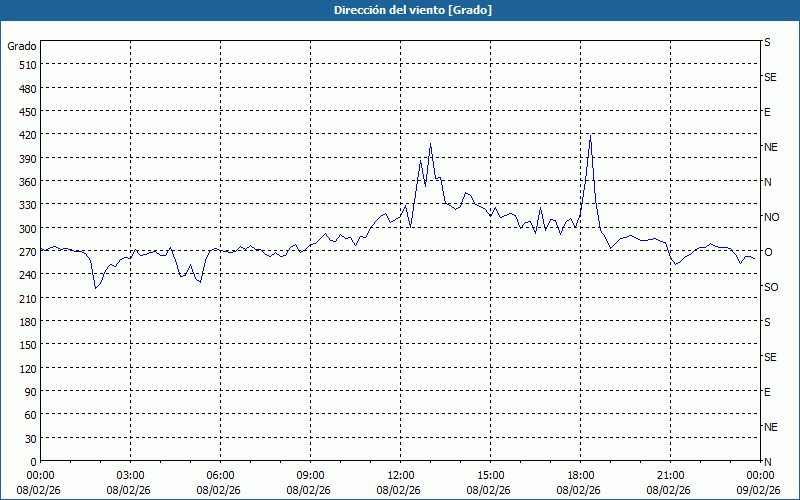The image size is (800, 500).
Task: Select the 21:00 time axis label
Action: click(671, 475)
